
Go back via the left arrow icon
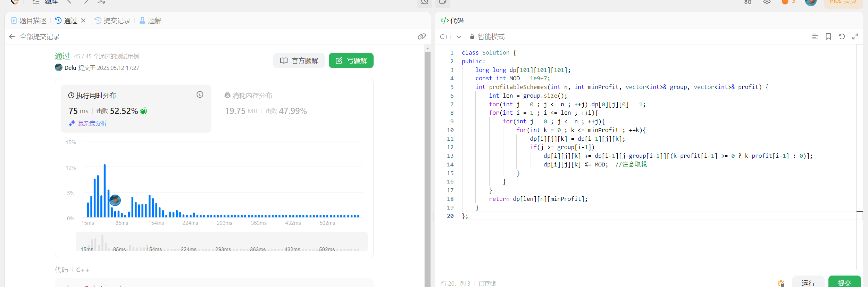pos(12,36)
